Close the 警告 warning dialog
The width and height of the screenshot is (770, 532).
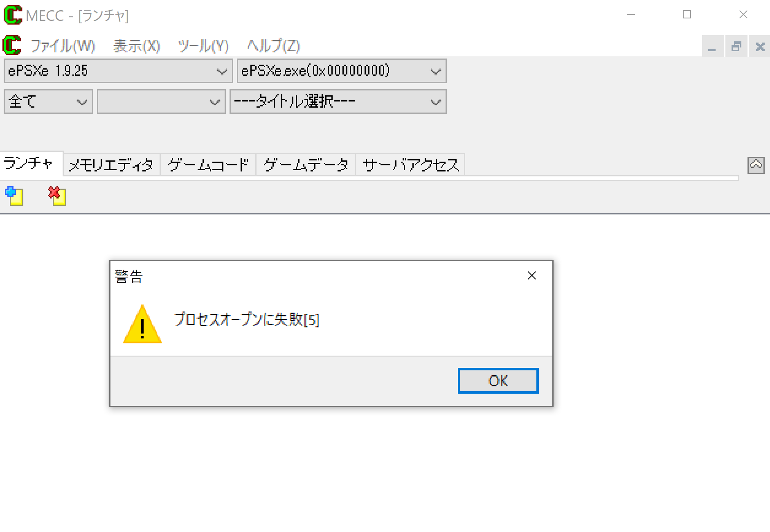click(531, 275)
